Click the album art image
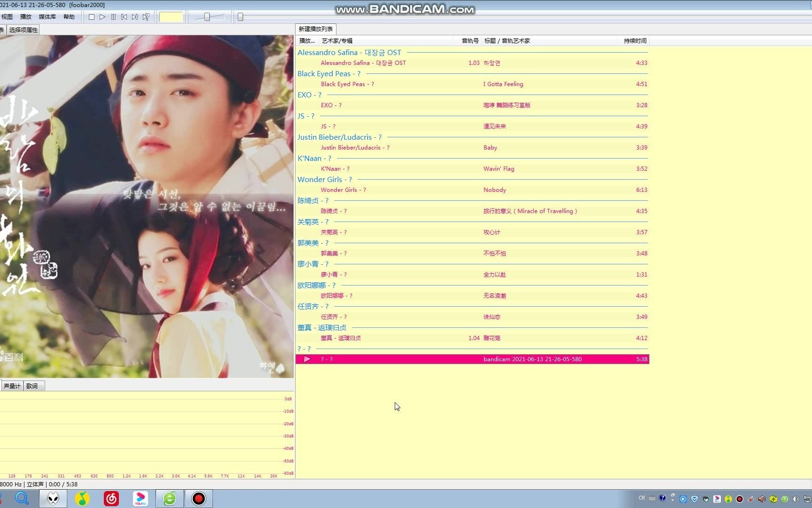This screenshot has width=812, height=508. point(147,206)
